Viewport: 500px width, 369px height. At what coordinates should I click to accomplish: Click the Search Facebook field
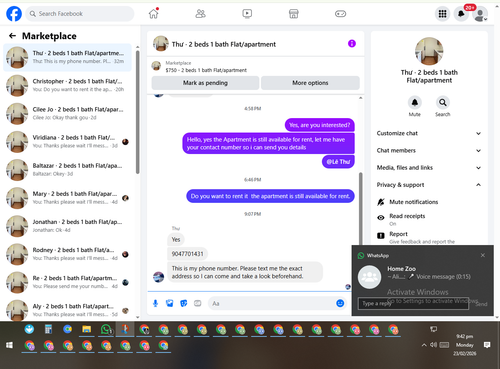coord(80,14)
